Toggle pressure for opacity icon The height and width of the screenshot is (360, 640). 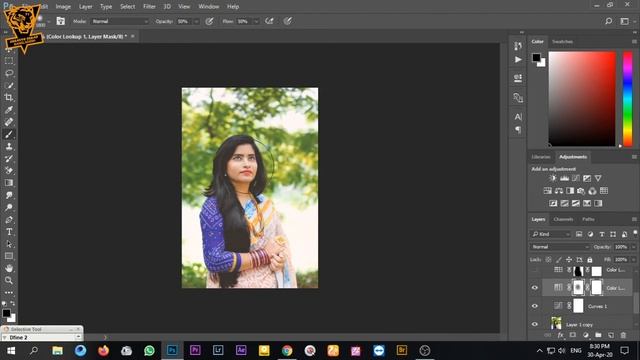(x=209, y=21)
